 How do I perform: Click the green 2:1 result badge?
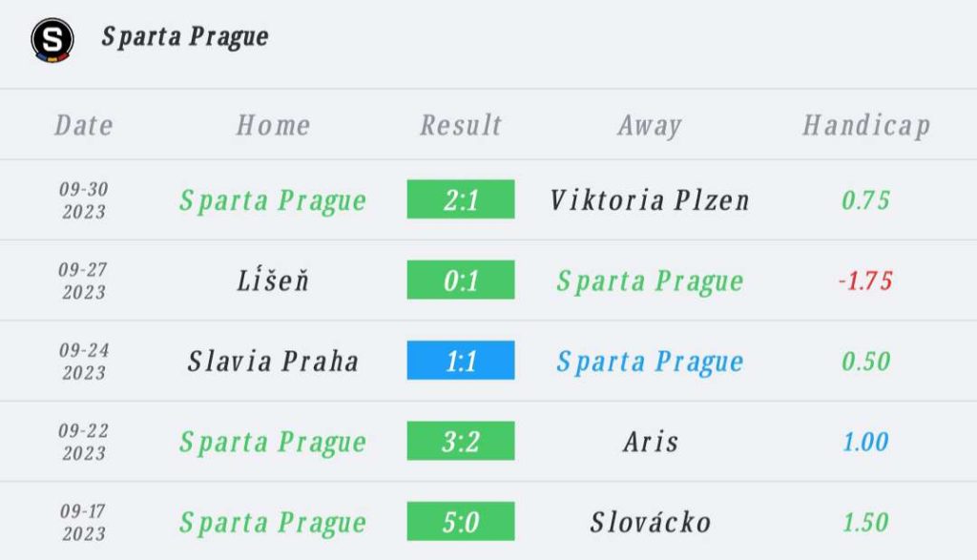pyautogui.click(x=461, y=199)
